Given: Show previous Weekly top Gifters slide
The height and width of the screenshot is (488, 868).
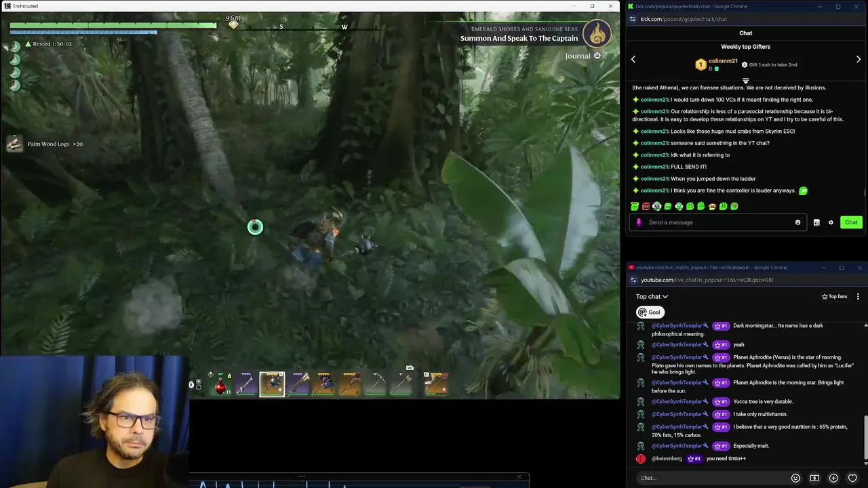Looking at the screenshot, I should [x=633, y=60].
